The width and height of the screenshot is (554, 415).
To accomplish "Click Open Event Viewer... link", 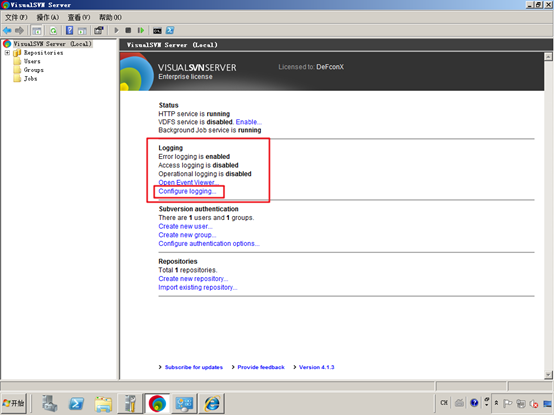I will point(188,182).
